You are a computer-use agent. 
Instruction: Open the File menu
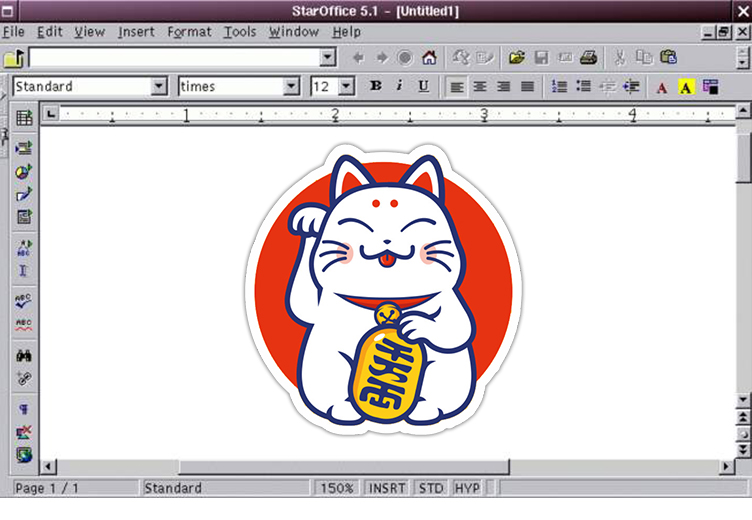point(13,32)
